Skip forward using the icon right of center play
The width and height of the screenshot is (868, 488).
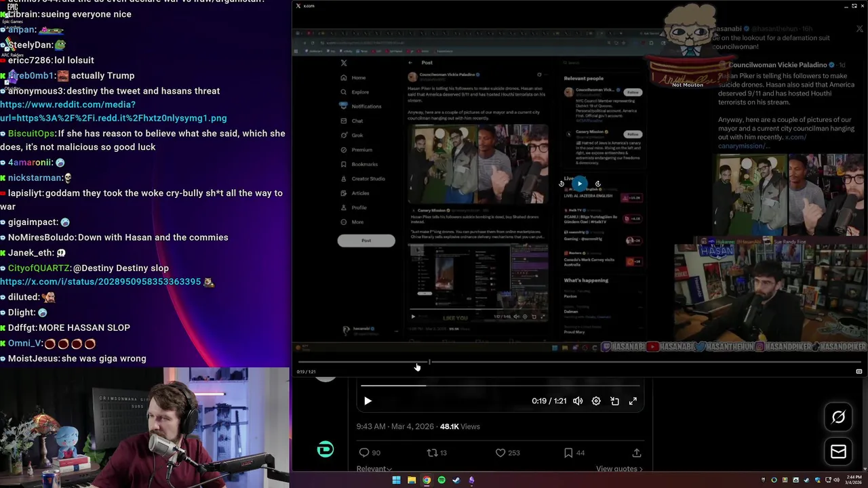[597, 184]
